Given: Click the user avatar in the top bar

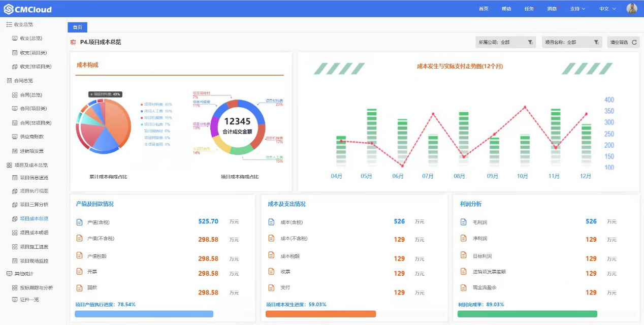Looking at the screenshot, I should pyautogui.click(x=632, y=9).
